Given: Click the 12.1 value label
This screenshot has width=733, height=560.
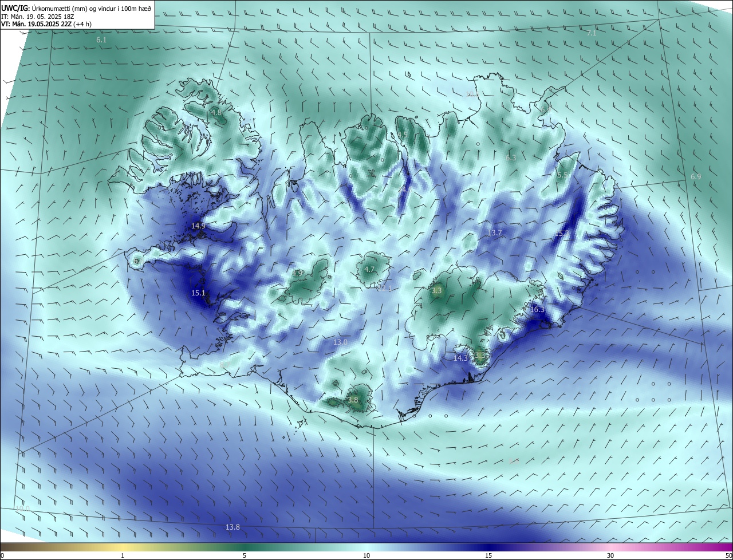Looking at the screenshot, I should 385,289.
